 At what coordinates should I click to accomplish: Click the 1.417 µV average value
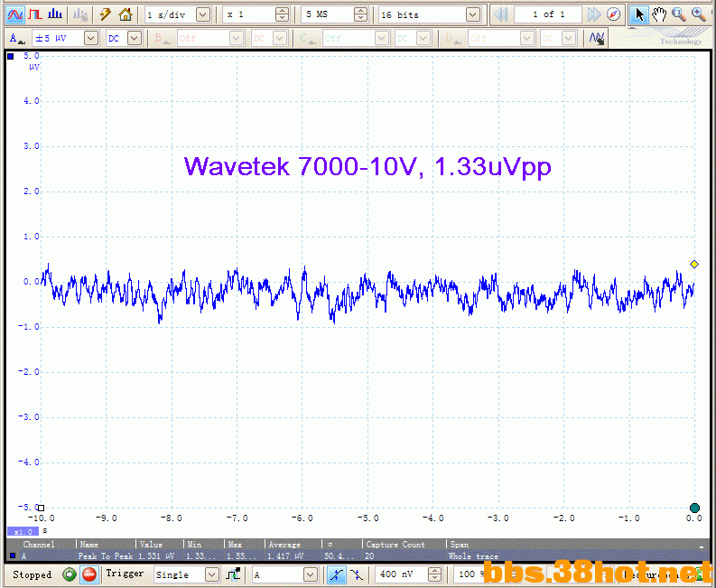(x=285, y=556)
